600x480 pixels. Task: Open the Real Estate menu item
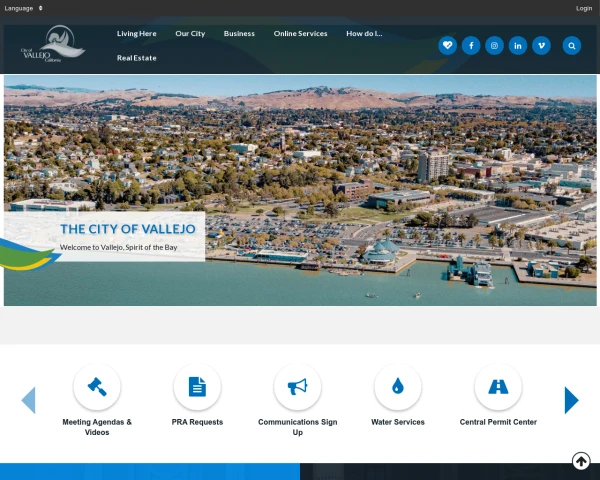tap(136, 58)
